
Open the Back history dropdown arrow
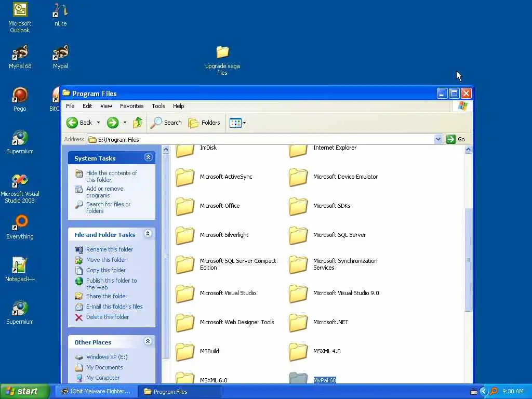[98, 123]
